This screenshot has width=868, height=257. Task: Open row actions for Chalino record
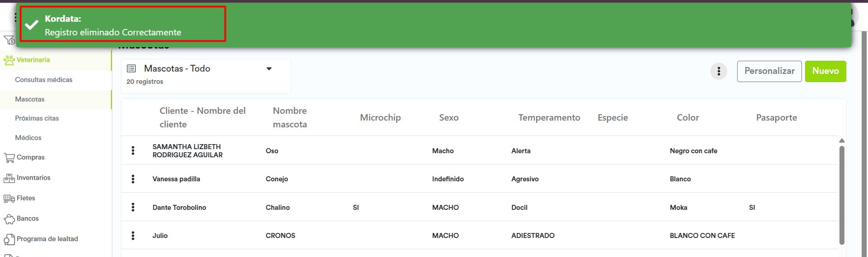coord(133,207)
